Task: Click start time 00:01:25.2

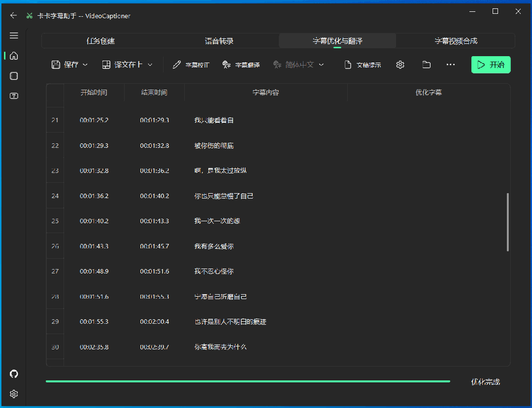Action: 94,120
